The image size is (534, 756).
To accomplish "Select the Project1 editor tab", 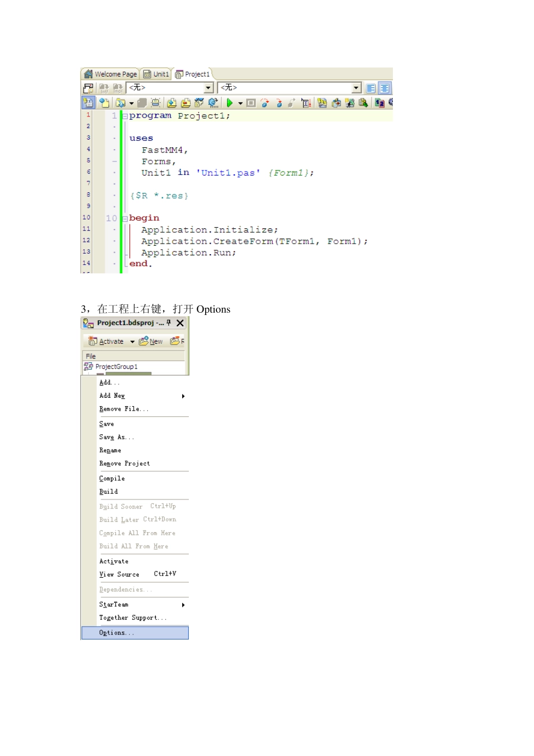I will [192, 74].
